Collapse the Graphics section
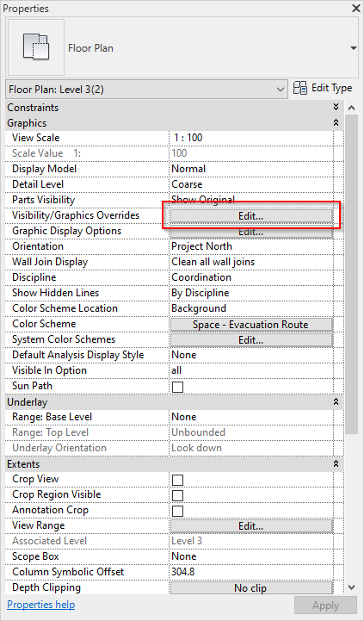This screenshot has width=364, height=621. pos(336,123)
